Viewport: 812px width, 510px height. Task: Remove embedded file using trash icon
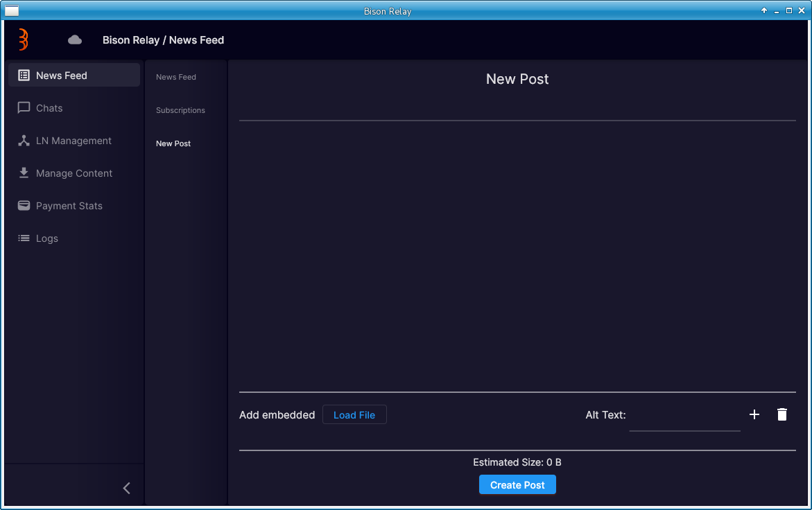[781, 414]
